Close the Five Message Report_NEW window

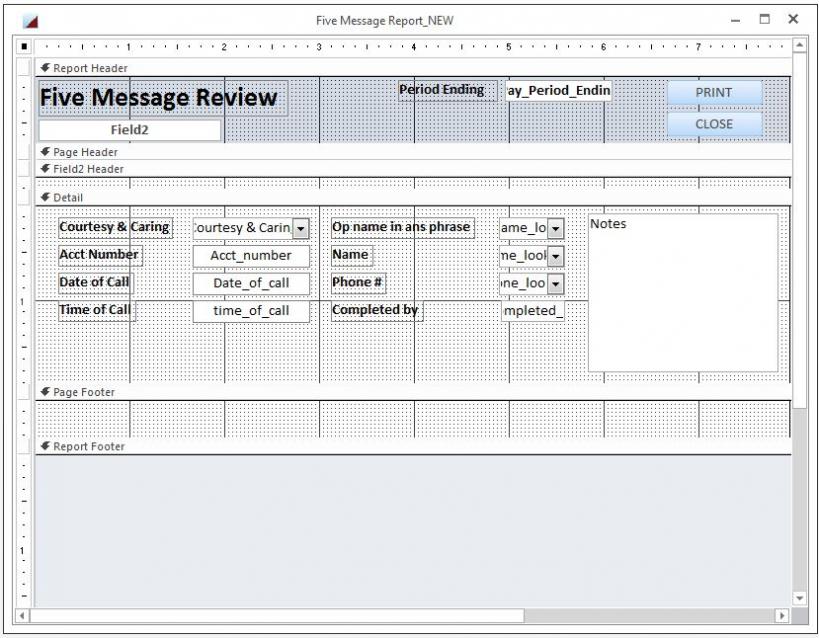[x=793, y=19]
